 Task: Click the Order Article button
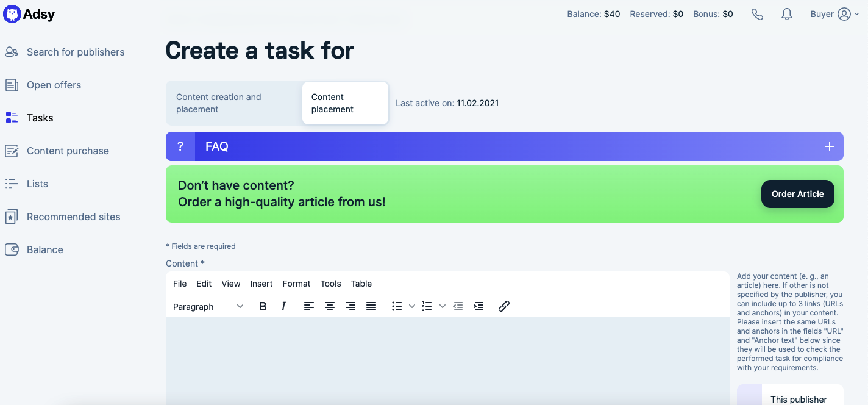[x=797, y=194]
